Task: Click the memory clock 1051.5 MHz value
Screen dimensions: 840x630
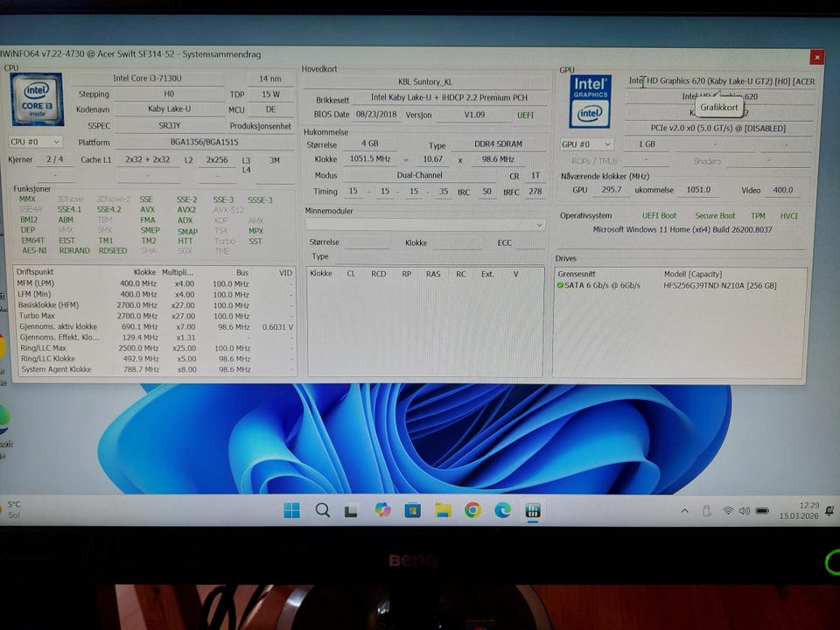Action: point(370,158)
